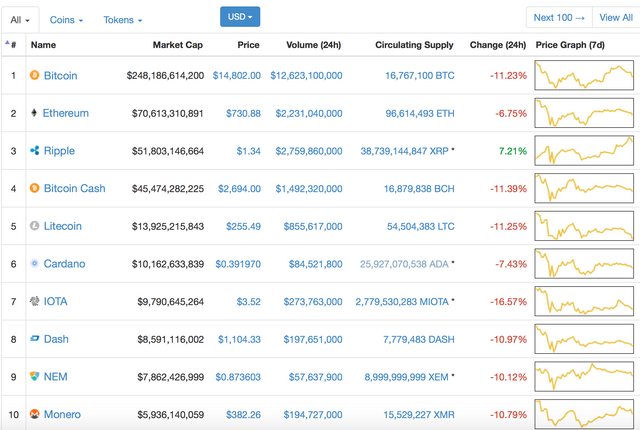Click Ripple volume $2,759,860,000
Screen dimensions: 640x430
coord(309,151)
